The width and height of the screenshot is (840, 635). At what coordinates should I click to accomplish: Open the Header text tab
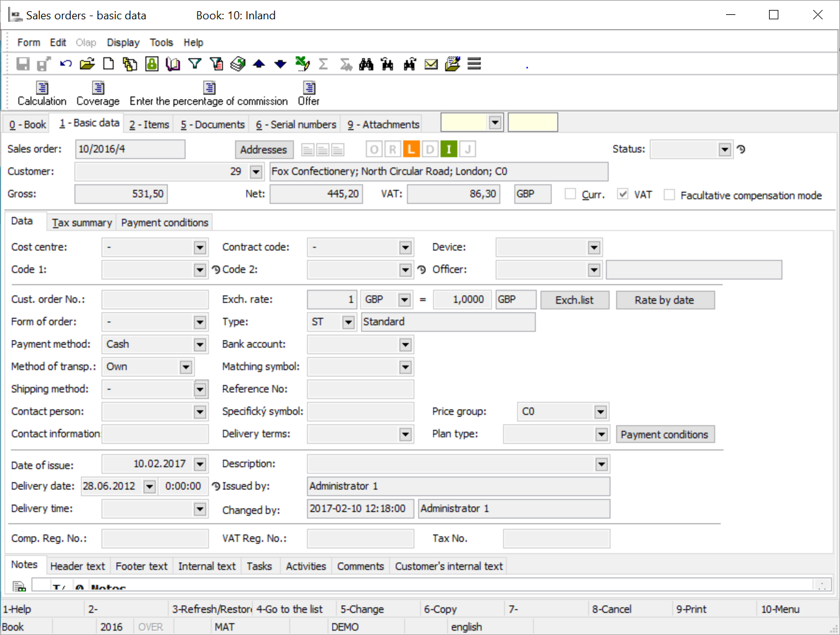click(x=78, y=566)
